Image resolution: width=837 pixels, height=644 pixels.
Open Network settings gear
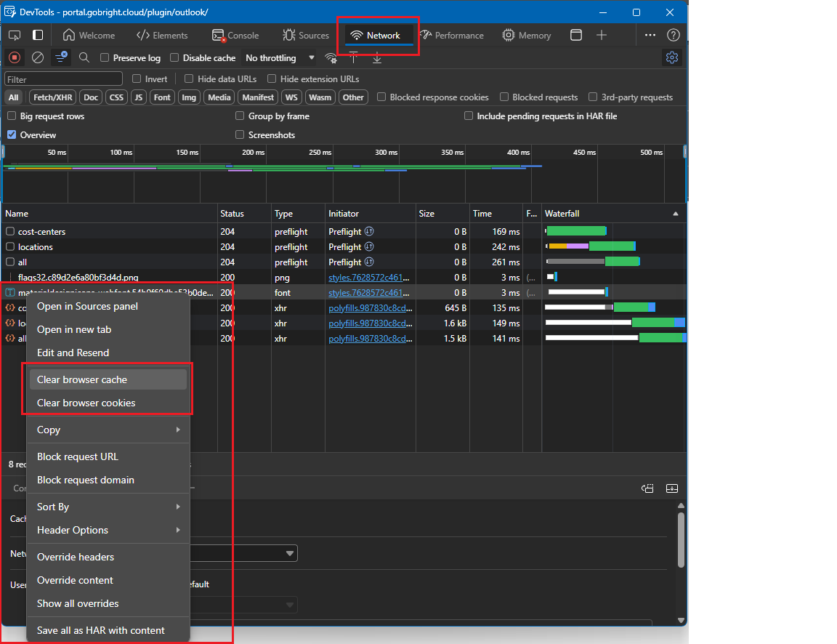[672, 57]
